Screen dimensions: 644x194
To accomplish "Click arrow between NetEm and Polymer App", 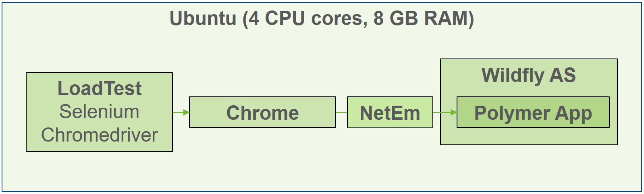I will 445,112.
